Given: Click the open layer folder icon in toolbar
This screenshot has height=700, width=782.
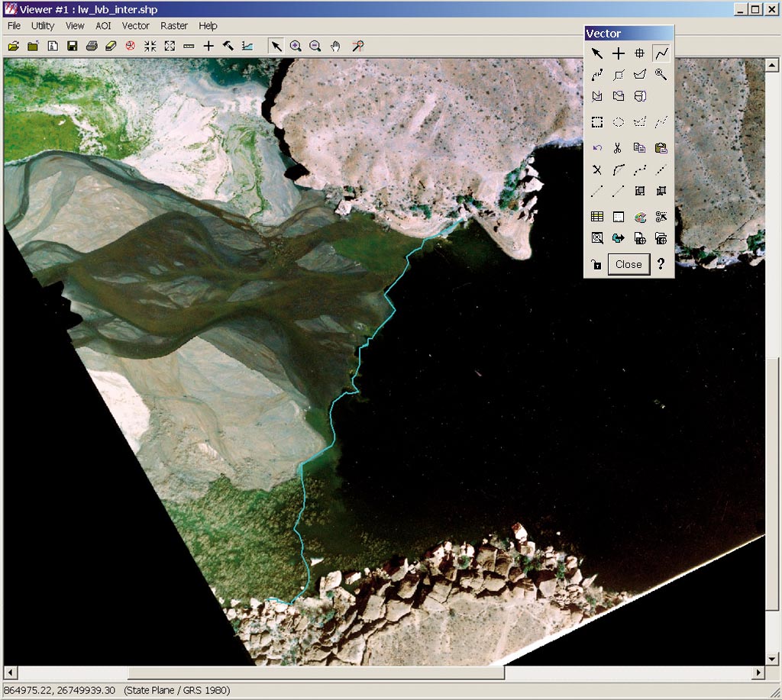Looking at the screenshot, I should click(x=14, y=47).
